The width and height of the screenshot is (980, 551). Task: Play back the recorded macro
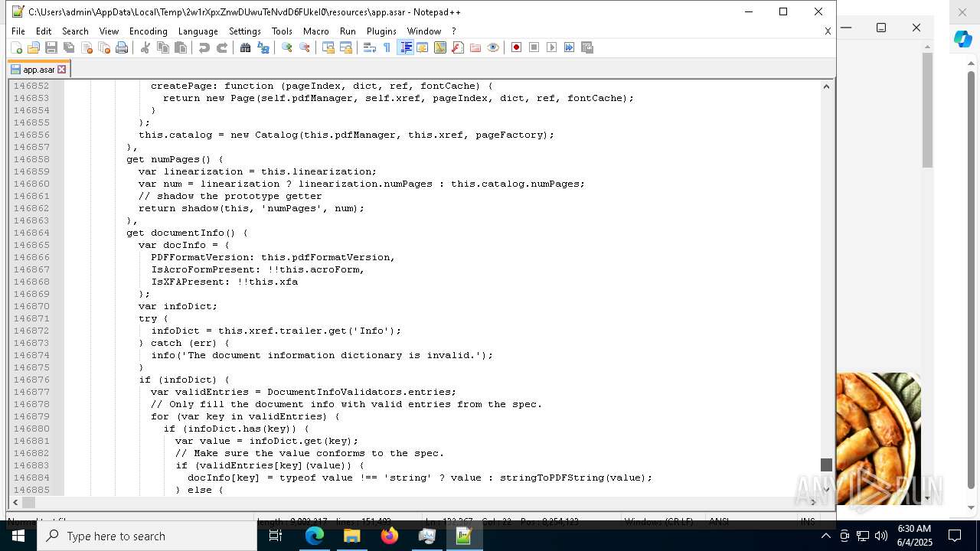(552, 47)
